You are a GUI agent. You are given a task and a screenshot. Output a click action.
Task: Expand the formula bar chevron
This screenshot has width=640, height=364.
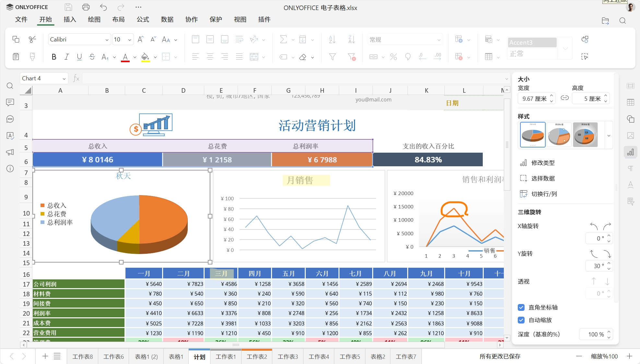tap(506, 79)
